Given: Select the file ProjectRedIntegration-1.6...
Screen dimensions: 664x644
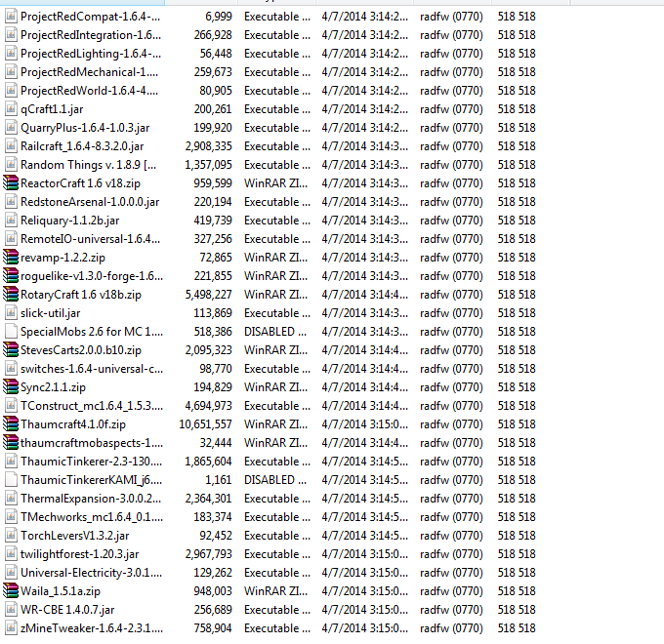Looking at the screenshot, I should (x=91, y=35).
